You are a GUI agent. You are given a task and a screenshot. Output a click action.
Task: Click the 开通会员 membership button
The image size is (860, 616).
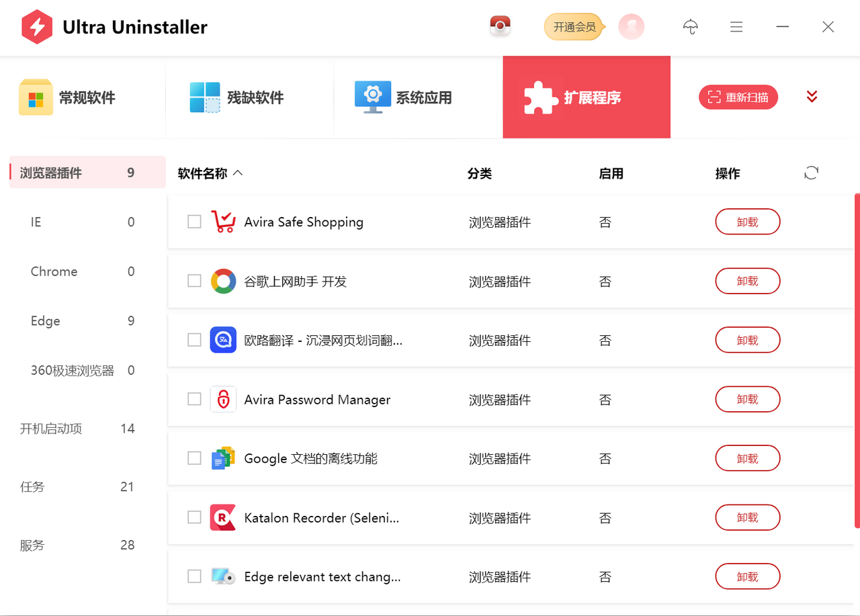574,27
